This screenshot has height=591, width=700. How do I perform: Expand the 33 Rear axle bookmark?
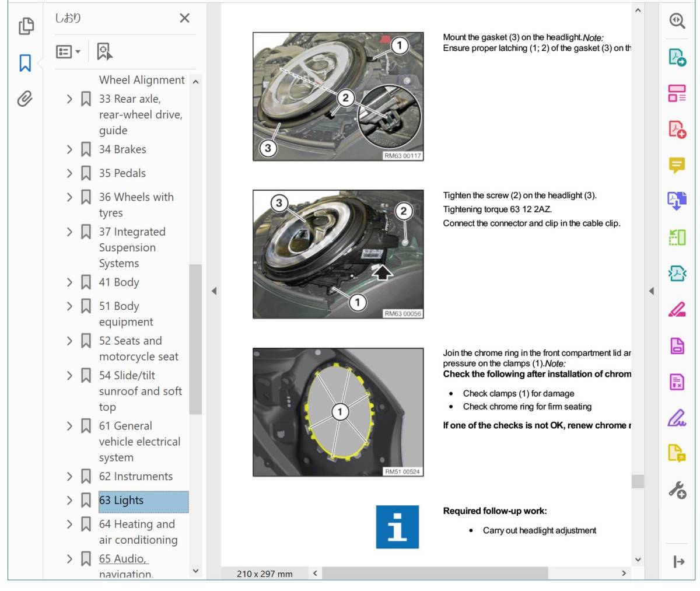coord(69,99)
